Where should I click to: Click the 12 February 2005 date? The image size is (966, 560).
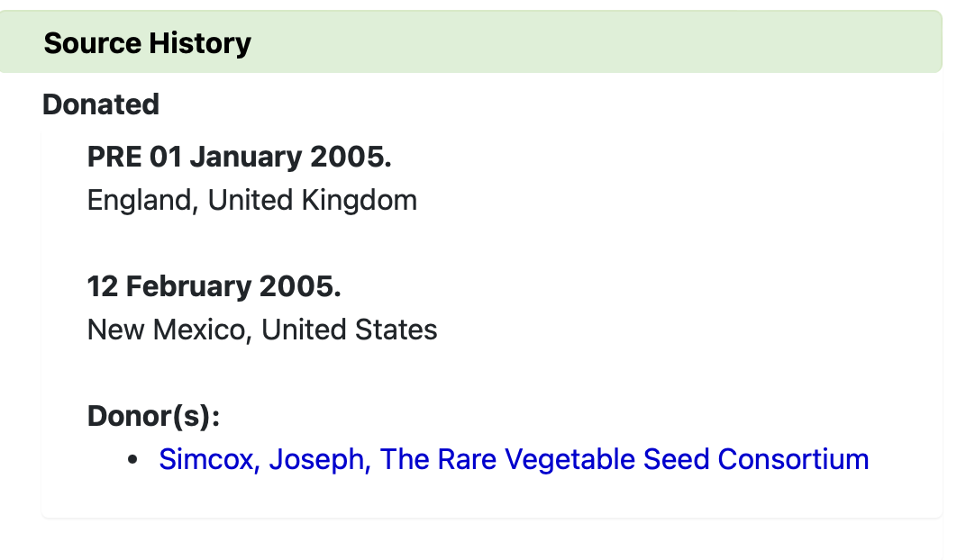[214, 286]
